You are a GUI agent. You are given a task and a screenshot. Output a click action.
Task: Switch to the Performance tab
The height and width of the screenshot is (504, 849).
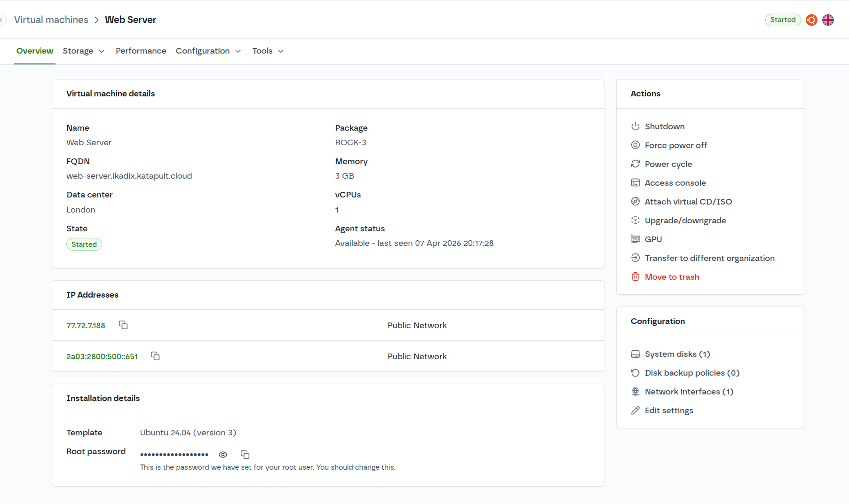[141, 51]
